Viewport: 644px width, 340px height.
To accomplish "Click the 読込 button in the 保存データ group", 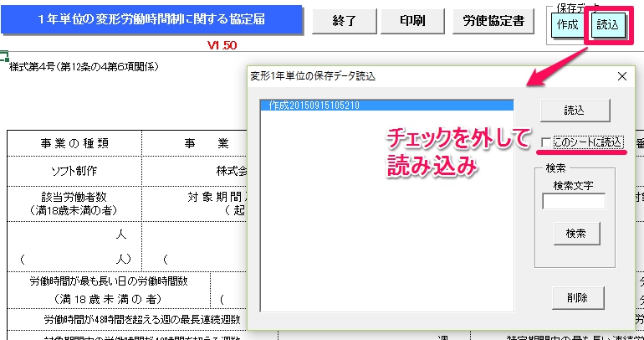I will [607, 25].
